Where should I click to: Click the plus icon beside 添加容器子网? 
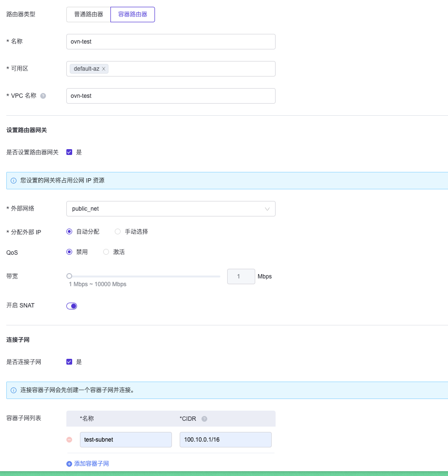[x=69, y=464]
